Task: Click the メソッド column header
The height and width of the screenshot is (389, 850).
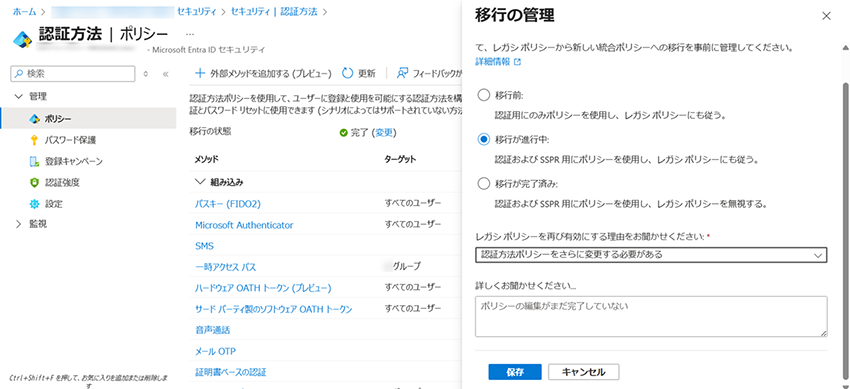Action: tap(207, 159)
